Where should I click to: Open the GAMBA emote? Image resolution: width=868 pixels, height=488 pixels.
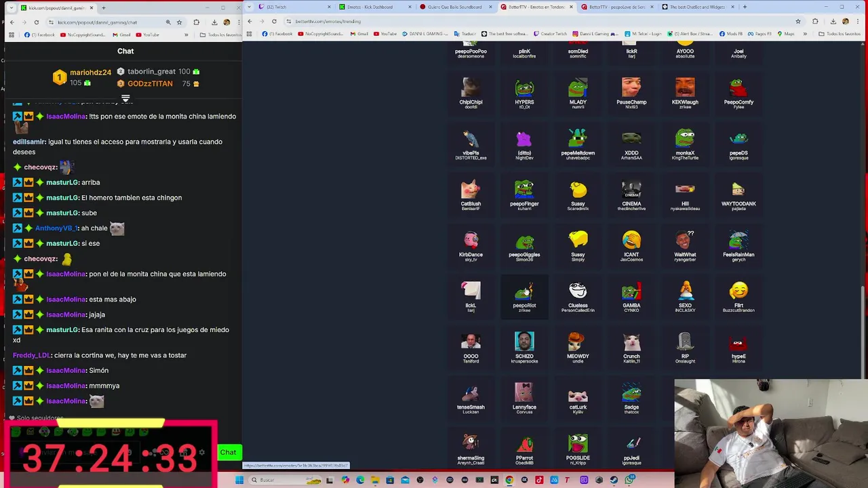click(x=631, y=297)
